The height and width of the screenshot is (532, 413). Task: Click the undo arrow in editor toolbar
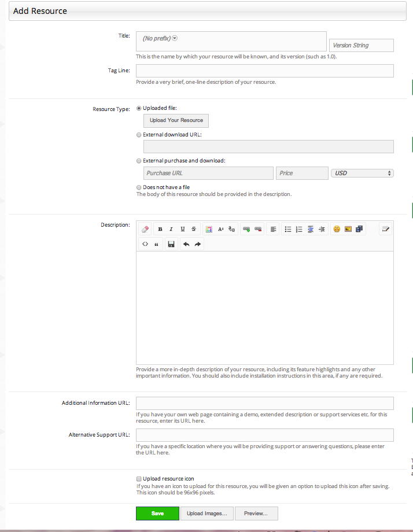click(186, 244)
